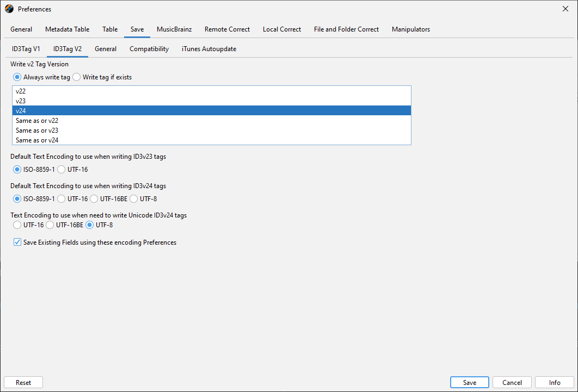Pick 'Same as or v23' list entry

click(37, 130)
